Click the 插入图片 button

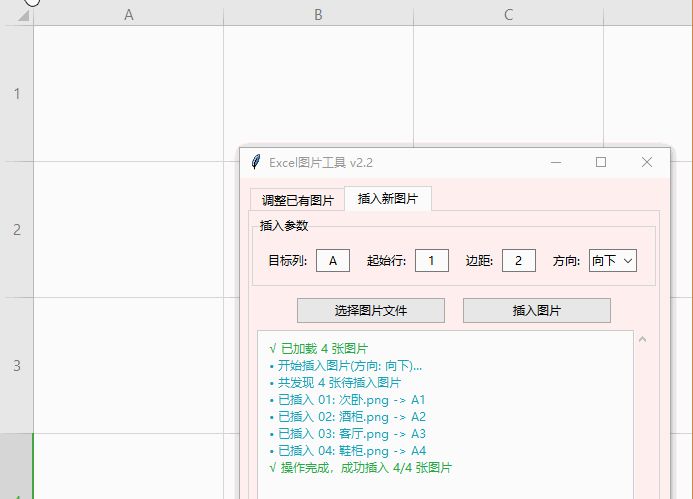(537, 310)
